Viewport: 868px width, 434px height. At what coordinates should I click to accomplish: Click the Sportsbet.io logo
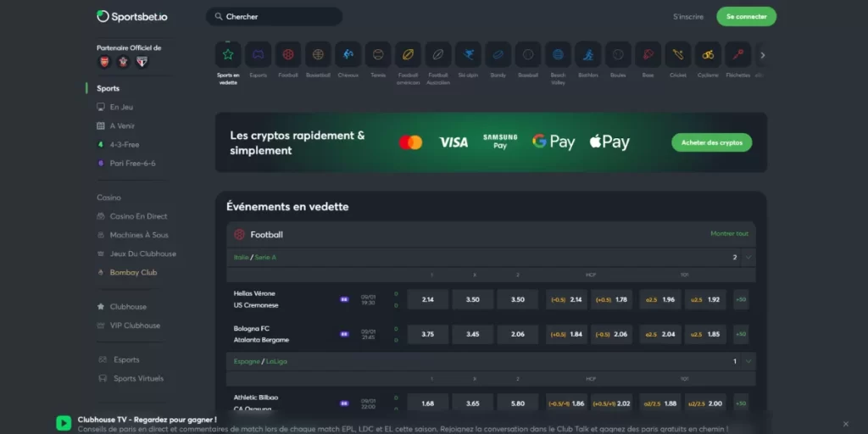click(x=131, y=17)
